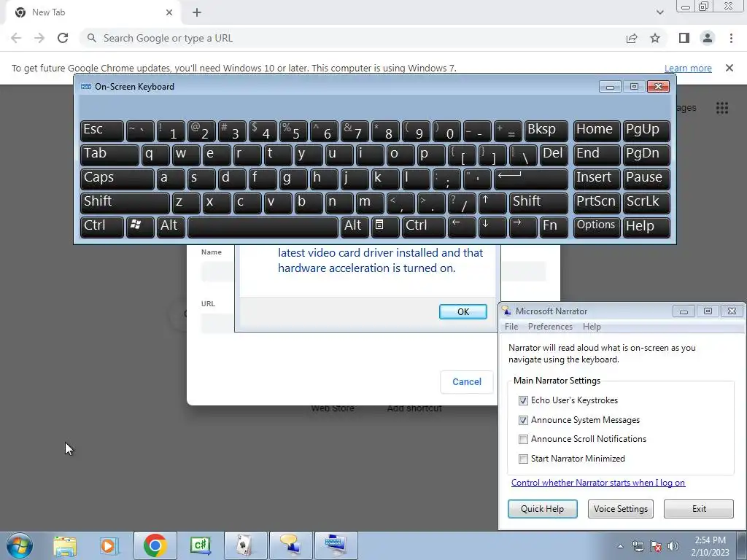747x560 pixels.
Task: Dismiss the Chrome update infobar
Action: click(x=729, y=68)
